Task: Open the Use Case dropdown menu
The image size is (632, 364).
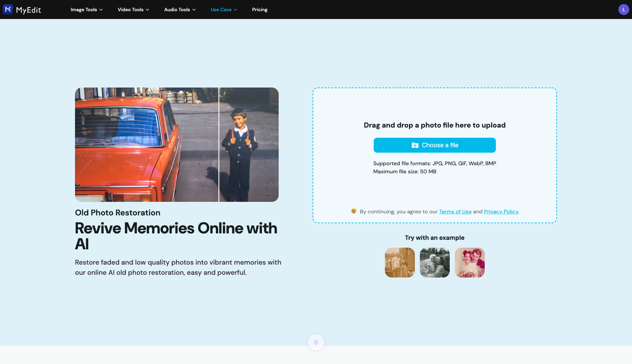Action: 224,9
